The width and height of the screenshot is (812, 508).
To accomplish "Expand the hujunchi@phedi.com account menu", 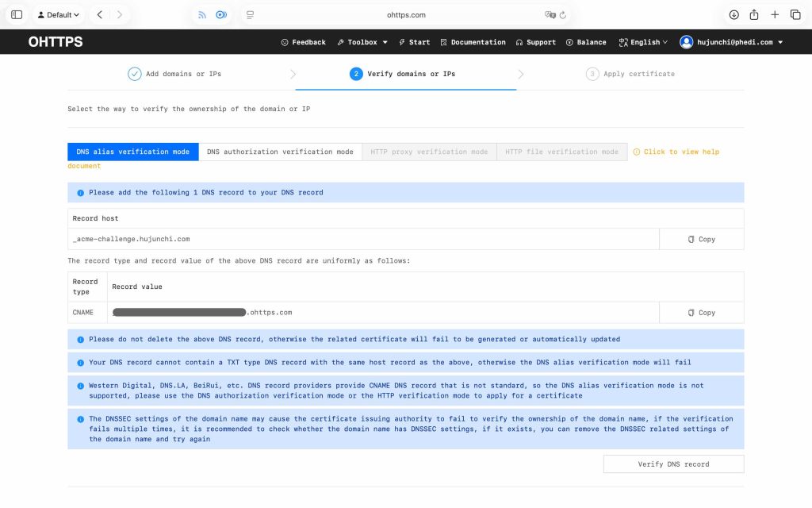I will (x=731, y=42).
